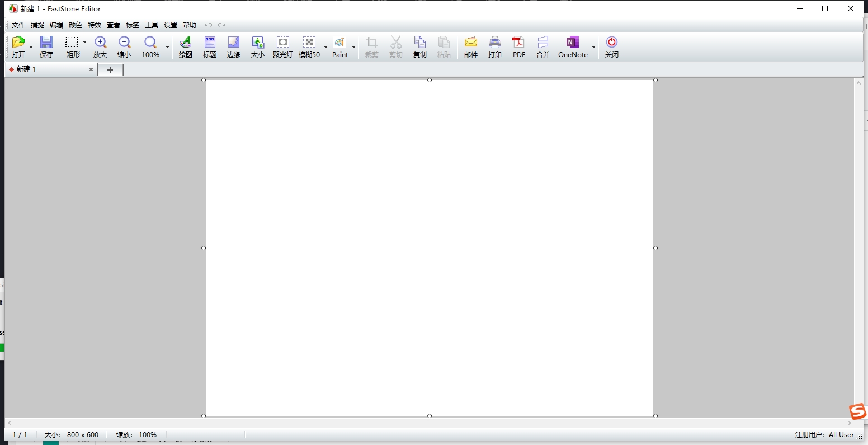
Task: Click the 大小: 800 x 600 status text
Action: pyautogui.click(x=72, y=435)
